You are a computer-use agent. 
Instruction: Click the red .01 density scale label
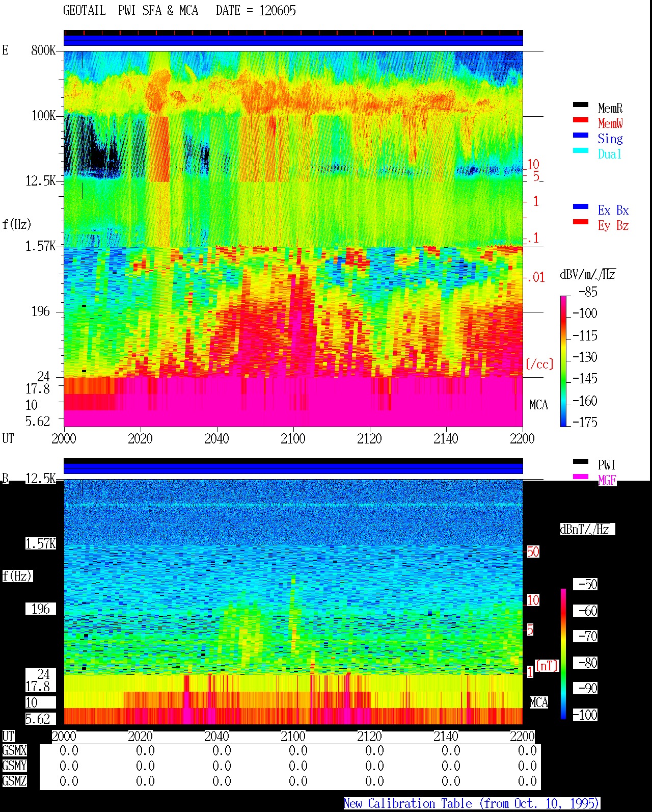tap(535, 278)
